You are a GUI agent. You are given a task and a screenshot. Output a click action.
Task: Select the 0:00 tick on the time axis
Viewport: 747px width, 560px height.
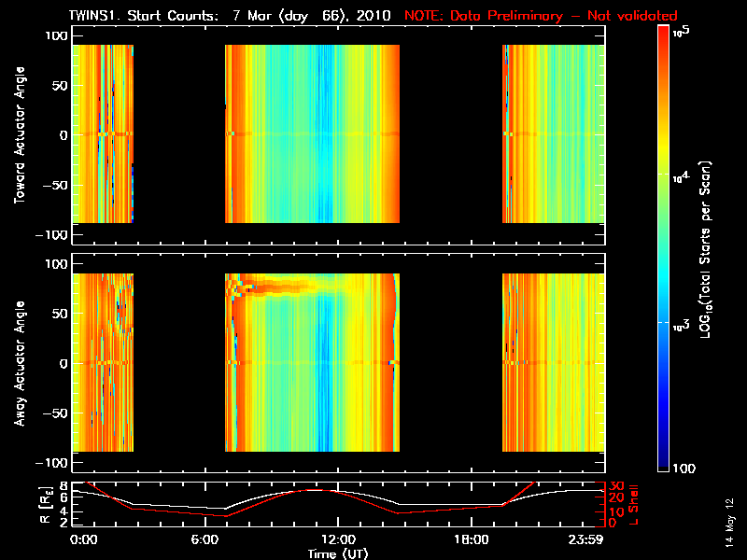coord(84,539)
